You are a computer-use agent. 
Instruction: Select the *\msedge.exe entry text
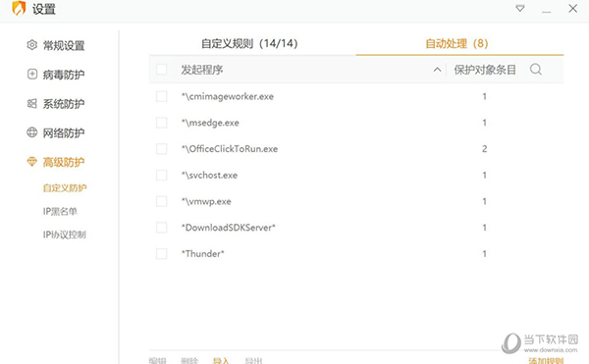[x=210, y=123]
